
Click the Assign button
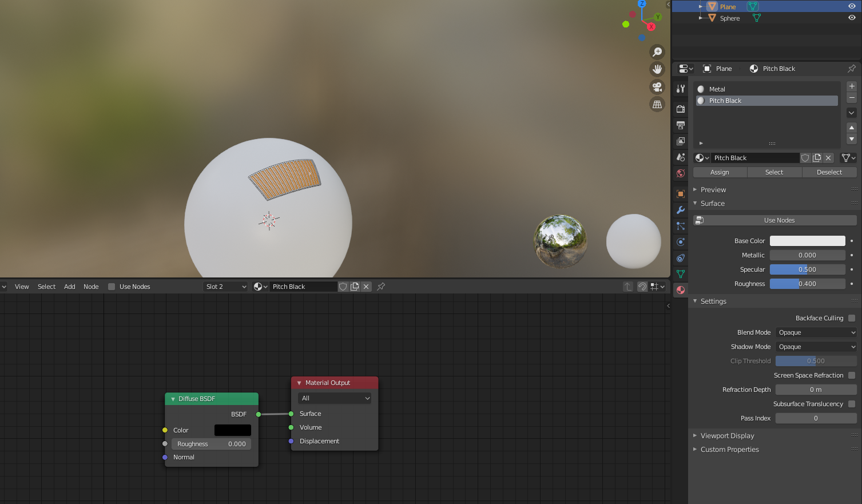coord(720,172)
